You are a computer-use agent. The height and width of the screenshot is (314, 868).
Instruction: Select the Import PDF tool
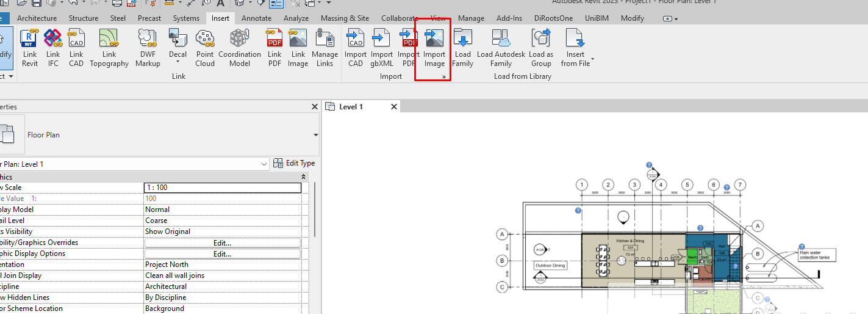[x=408, y=48]
